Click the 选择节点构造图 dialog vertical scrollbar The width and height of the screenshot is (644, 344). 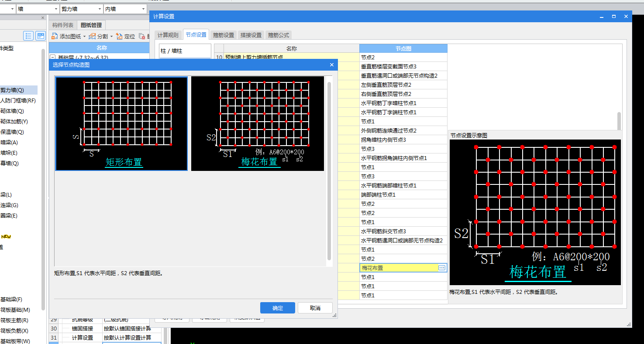pyautogui.click(x=329, y=170)
